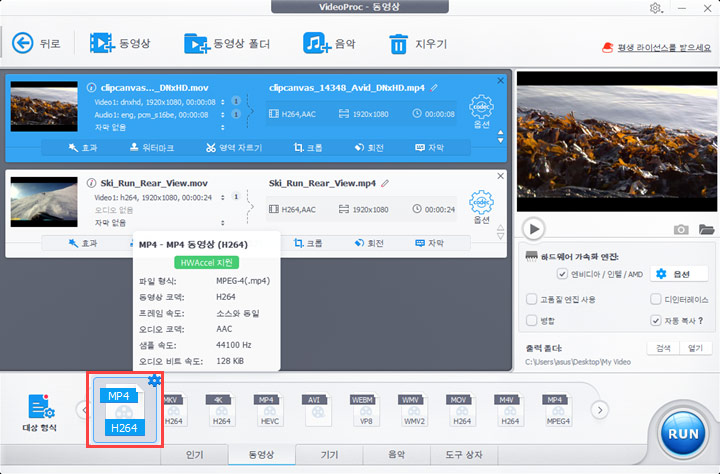Open hardware acceleration 옵션 button
Viewport: 720px width, 474px height.
(x=679, y=274)
